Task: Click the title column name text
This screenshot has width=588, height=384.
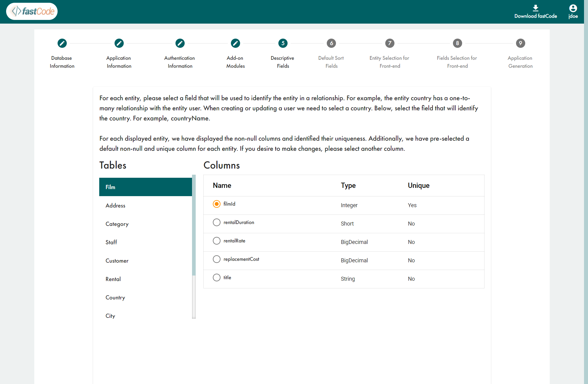Action: [227, 278]
